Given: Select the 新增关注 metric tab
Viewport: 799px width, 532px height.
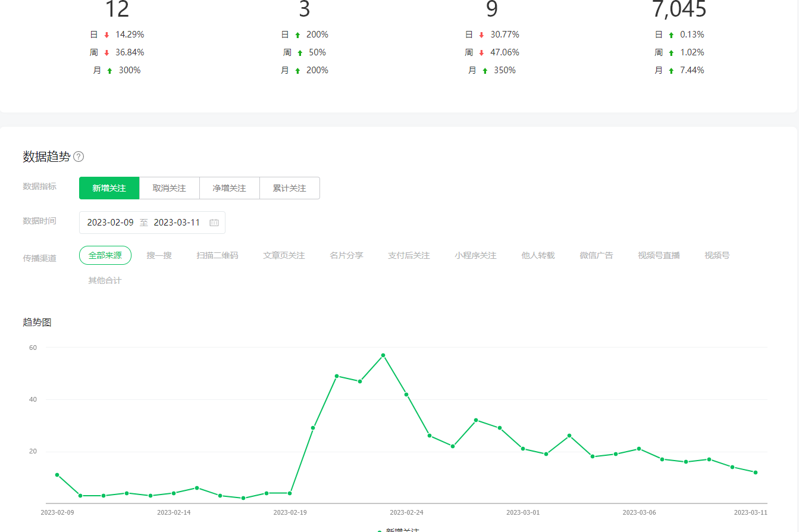Looking at the screenshot, I should click(109, 188).
